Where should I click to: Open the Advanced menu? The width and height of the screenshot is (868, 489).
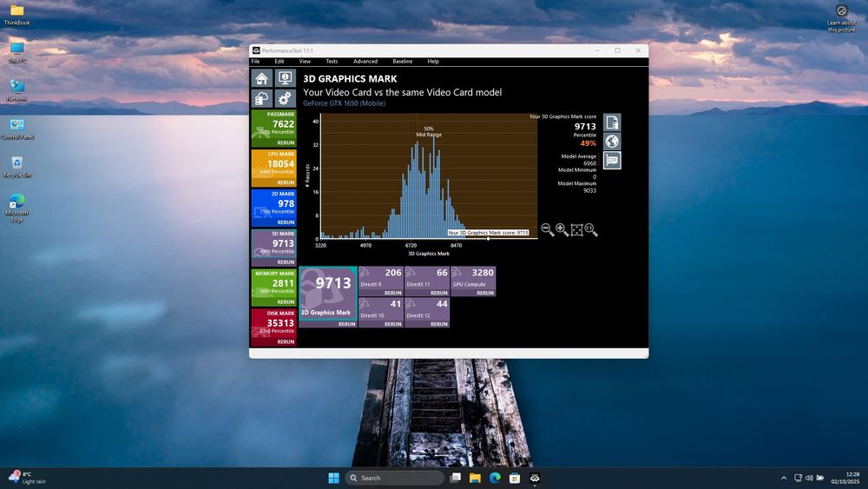(365, 62)
